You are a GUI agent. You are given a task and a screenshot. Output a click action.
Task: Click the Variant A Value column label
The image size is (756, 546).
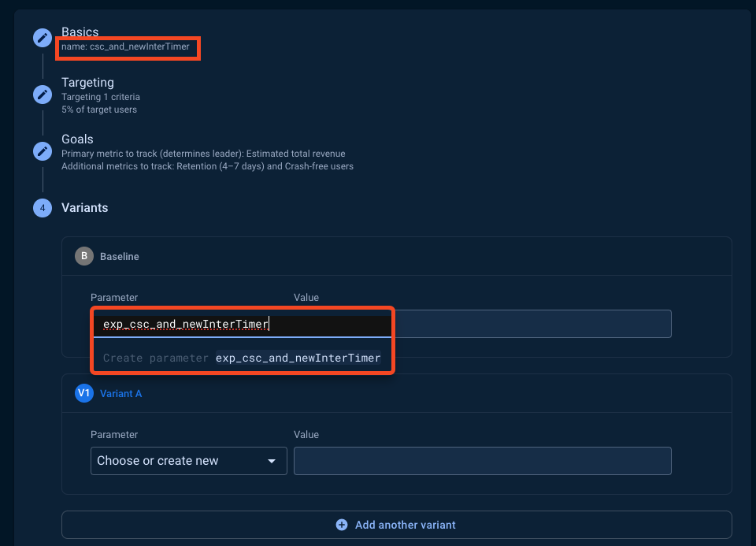pyautogui.click(x=306, y=435)
